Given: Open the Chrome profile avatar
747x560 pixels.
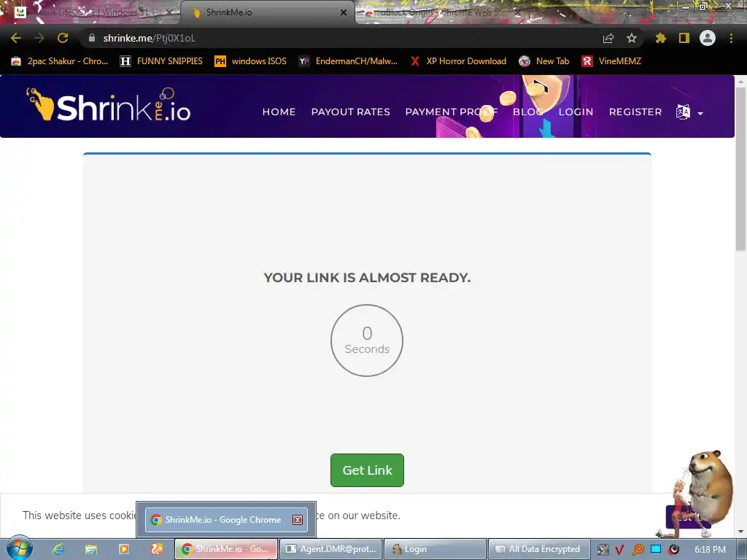Looking at the screenshot, I should click(708, 38).
